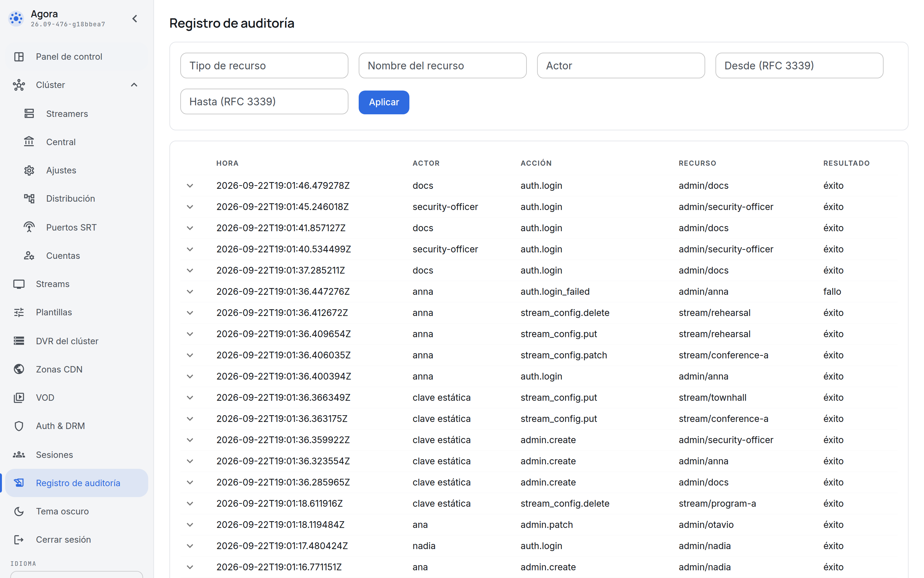
Task: Switch to Tema oscuro
Action: click(77, 511)
